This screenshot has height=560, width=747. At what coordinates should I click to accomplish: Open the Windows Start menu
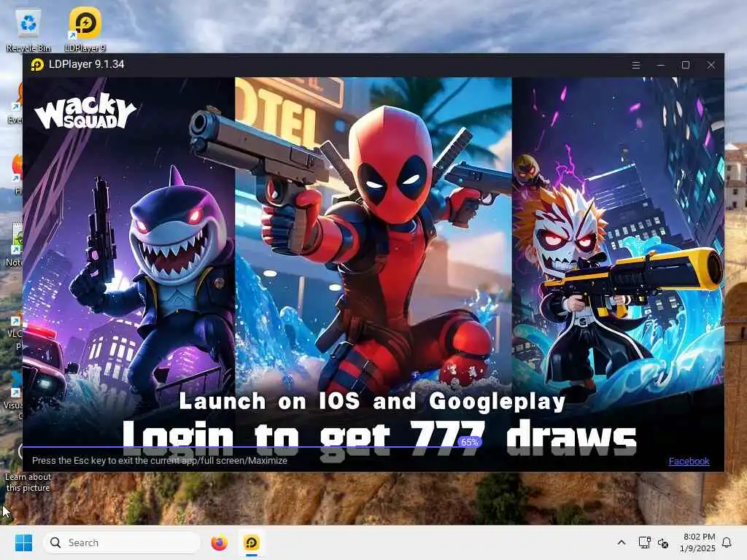[23, 542]
